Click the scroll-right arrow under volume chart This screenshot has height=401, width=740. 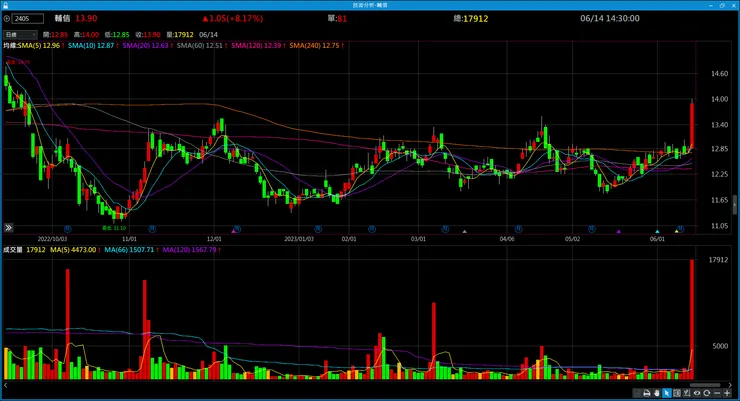point(730,385)
